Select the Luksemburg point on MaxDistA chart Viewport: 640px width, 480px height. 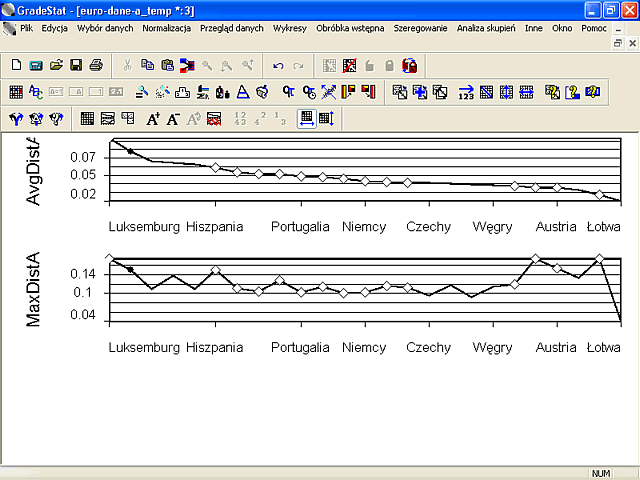tap(109, 258)
